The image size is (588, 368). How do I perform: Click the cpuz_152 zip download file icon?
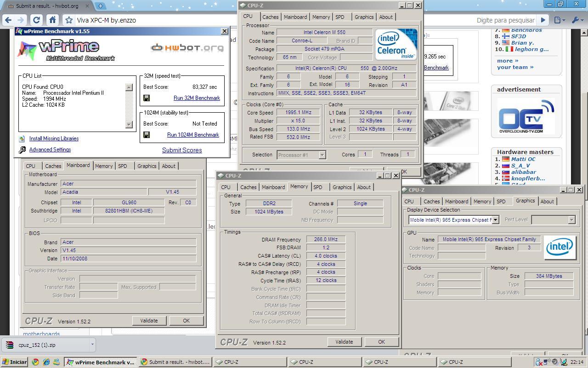click(x=10, y=345)
